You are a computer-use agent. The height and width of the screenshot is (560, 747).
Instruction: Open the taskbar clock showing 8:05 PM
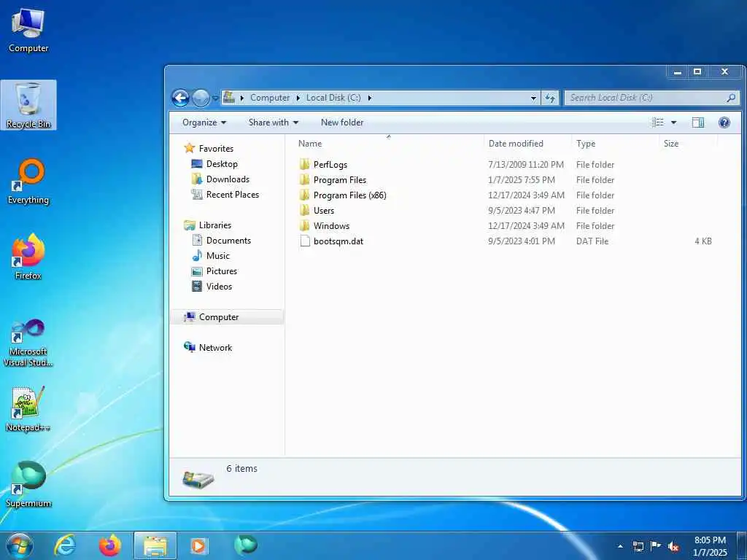(710, 546)
